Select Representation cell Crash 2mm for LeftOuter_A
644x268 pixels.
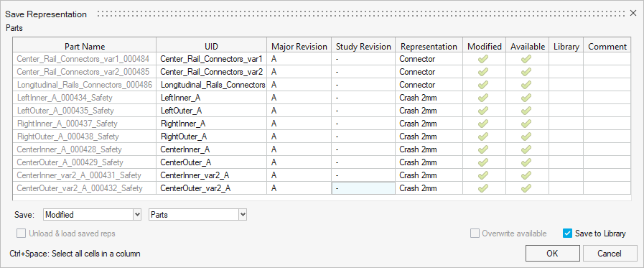pos(429,111)
